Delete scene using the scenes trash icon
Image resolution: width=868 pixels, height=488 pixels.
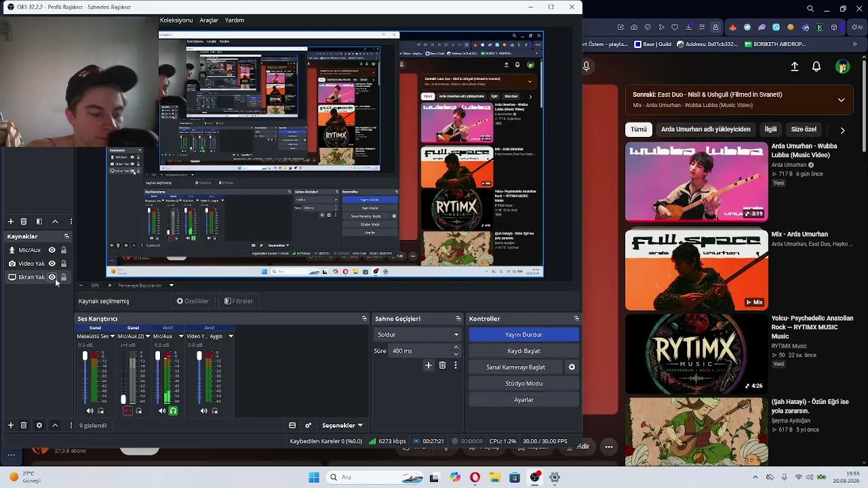coord(24,222)
